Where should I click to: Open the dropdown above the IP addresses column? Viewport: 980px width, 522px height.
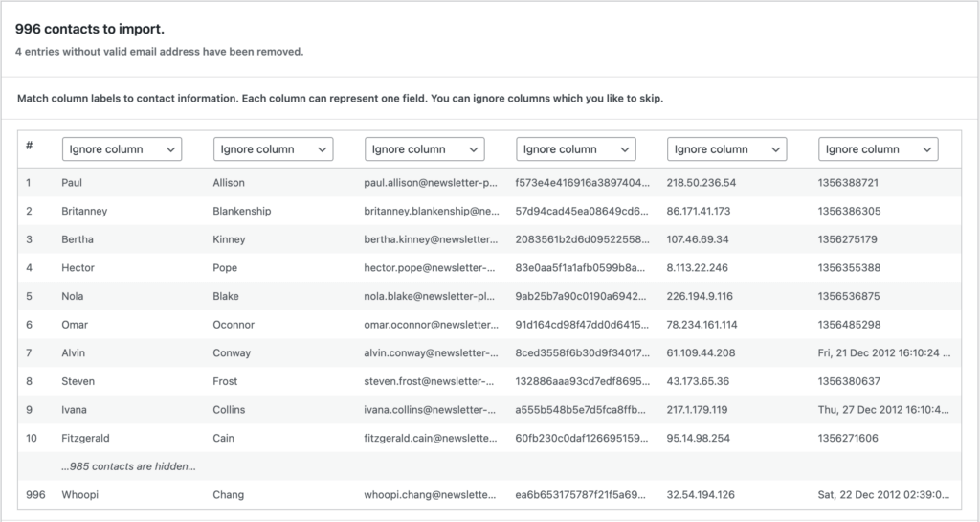tap(726, 149)
